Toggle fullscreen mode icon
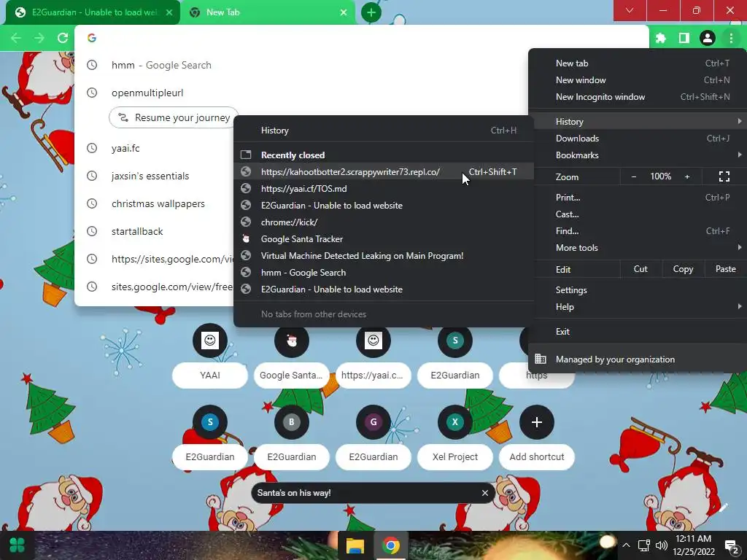The width and height of the screenshot is (747, 560). click(x=724, y=176)
